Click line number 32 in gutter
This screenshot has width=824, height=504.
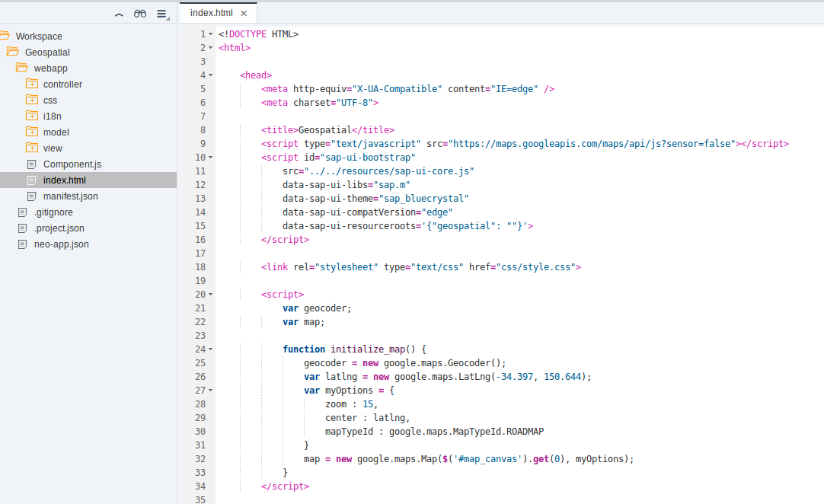tap(200, 459)
